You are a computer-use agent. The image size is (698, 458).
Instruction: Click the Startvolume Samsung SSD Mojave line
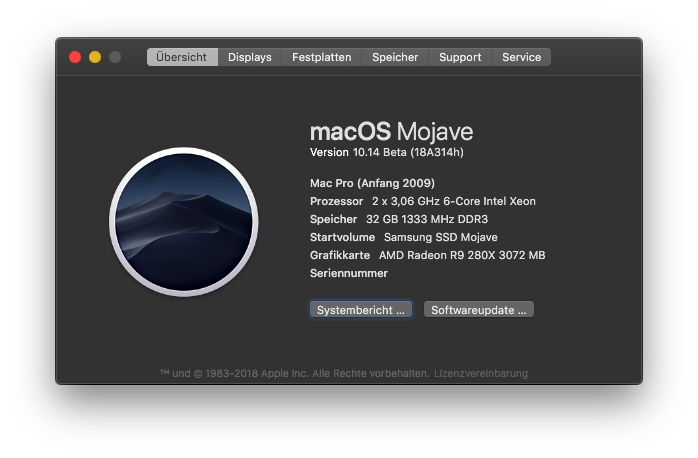(x=403, y=237)
